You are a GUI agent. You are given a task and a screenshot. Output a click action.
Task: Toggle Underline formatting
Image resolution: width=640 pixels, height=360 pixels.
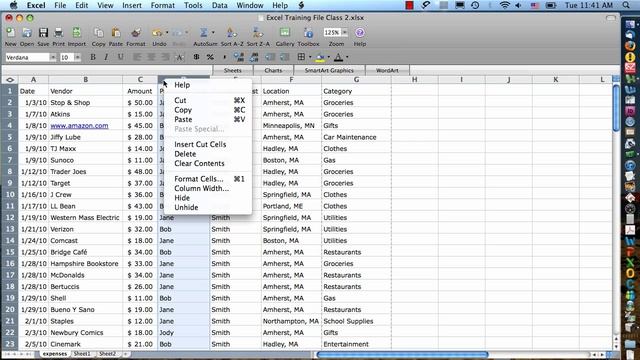click(x=120, y=57)
